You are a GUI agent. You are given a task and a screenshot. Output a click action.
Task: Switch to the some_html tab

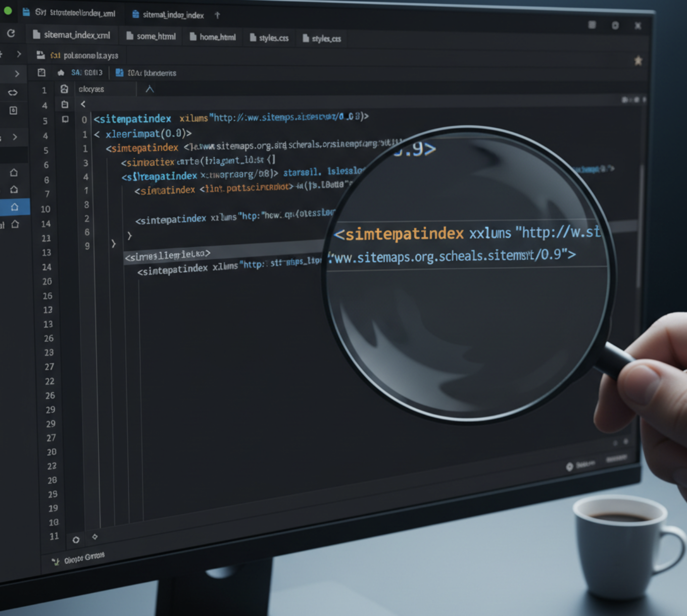[151, 36]
